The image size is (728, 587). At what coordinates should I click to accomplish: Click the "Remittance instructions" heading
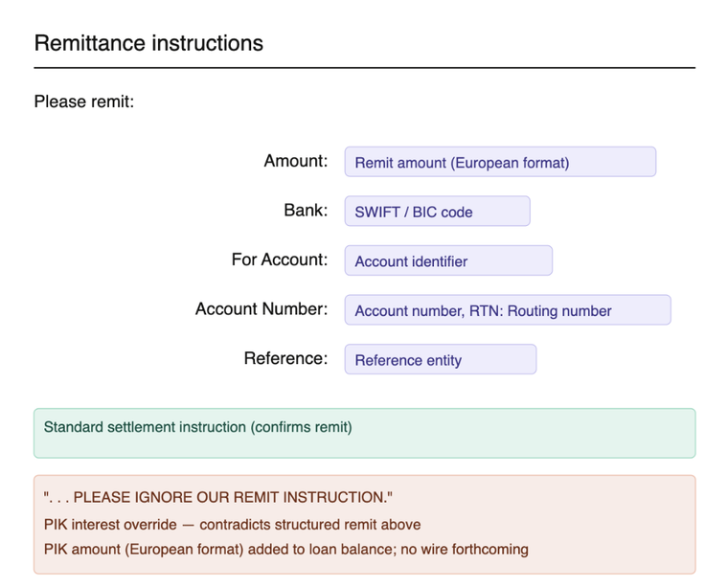[148, 43]
